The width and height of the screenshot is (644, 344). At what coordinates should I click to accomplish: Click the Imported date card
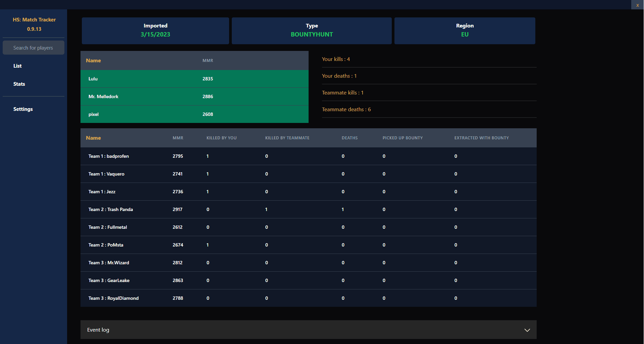click(x=155, y=30)
